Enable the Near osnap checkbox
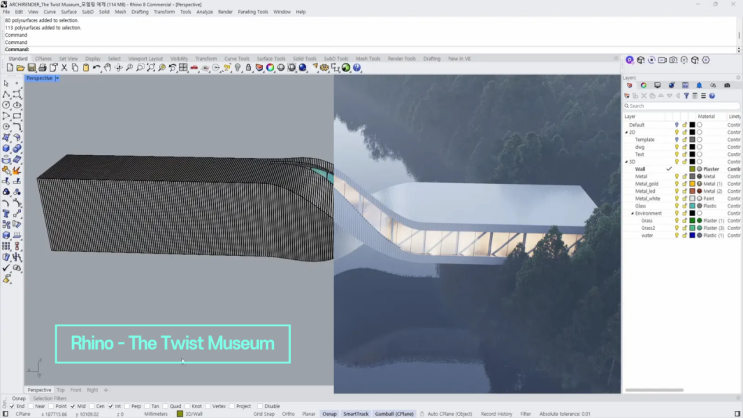The width and height of the screenshot is (743, 418). [x=31, y=406]
